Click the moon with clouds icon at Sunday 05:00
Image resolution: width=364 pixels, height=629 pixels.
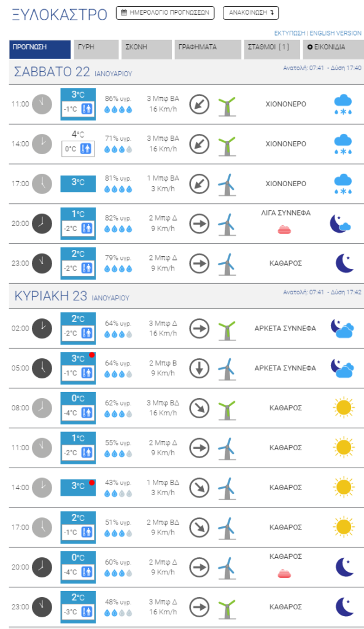(x=342, y=369)
